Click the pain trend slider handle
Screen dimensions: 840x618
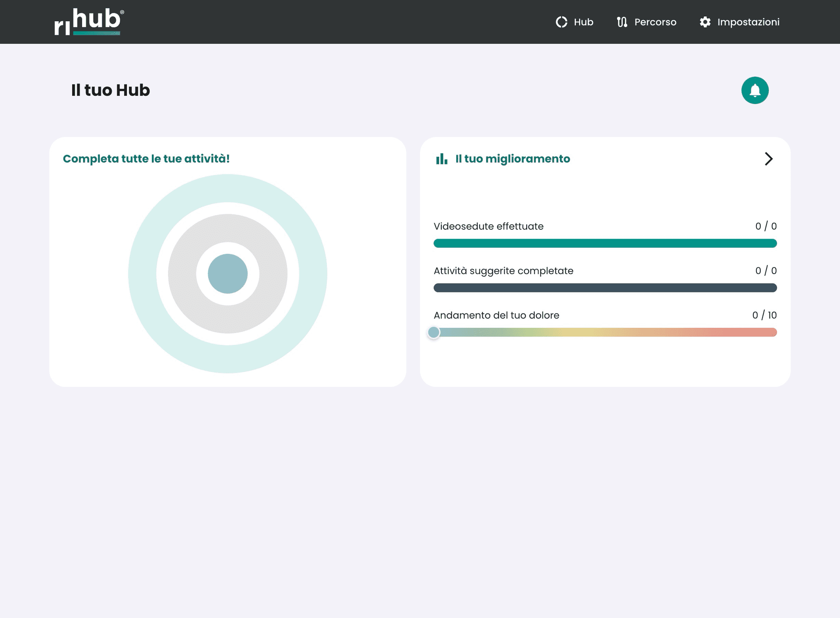(434, 333)
